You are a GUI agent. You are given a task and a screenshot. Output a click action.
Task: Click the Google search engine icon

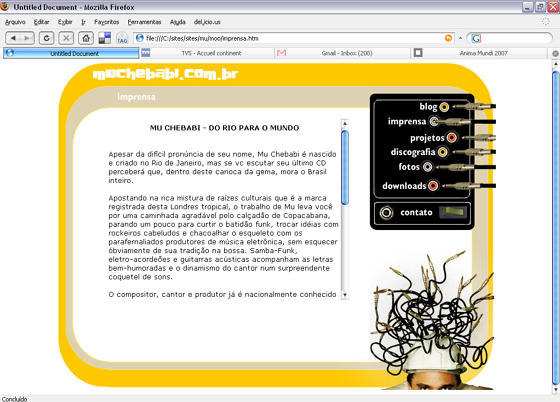(476, 38)
